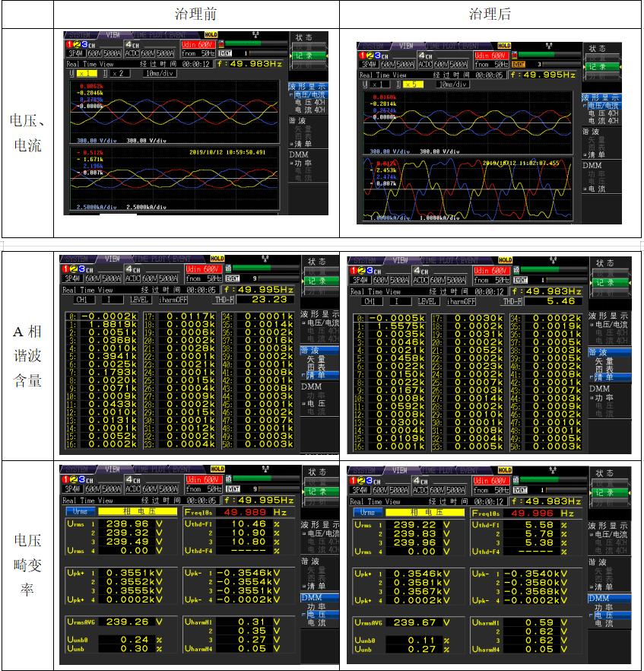The image size is (644, 671).
Task: Click the 治理后 column header
Action: pyautogui.click(x=490, y=14)
